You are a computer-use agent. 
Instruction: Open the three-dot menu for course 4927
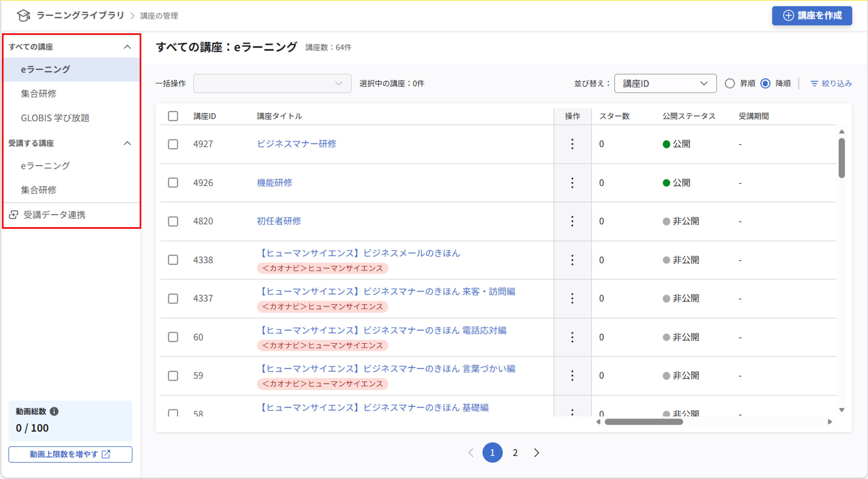point(572,144)
